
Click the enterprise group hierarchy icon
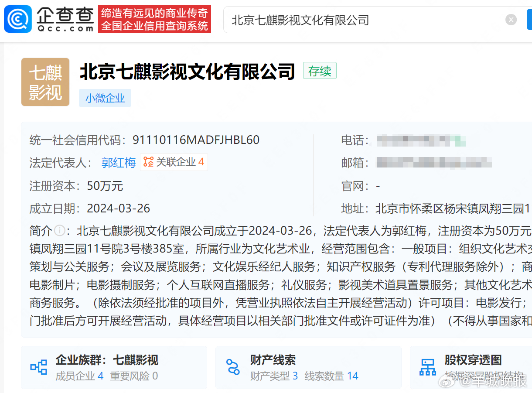[38, 367]
